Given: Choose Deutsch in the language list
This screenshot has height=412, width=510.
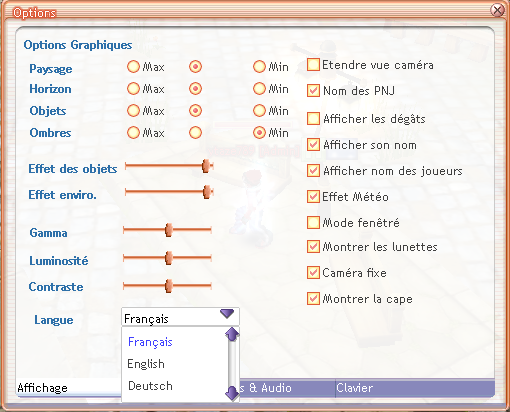Looking at the screenshot, I should point(150,386).
